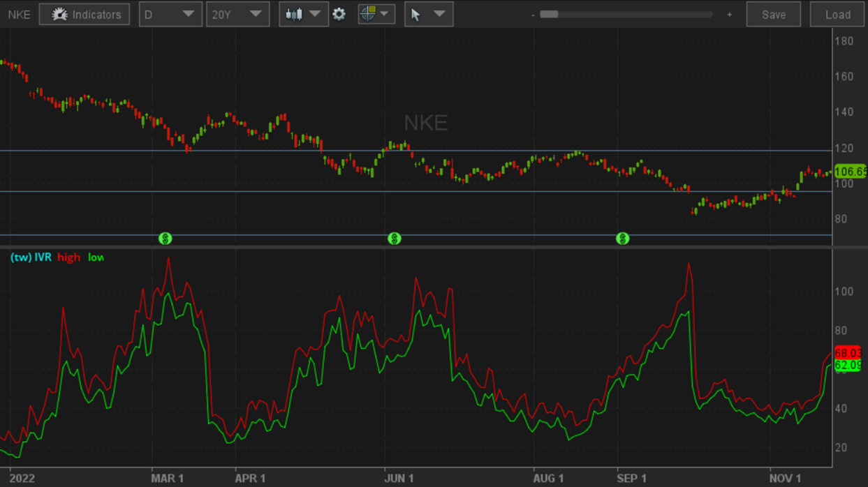The image size is (868, 487).
Task: Click the red 68.03 IVR value tag
Action: pyautogui.click(x=848, y=353)
